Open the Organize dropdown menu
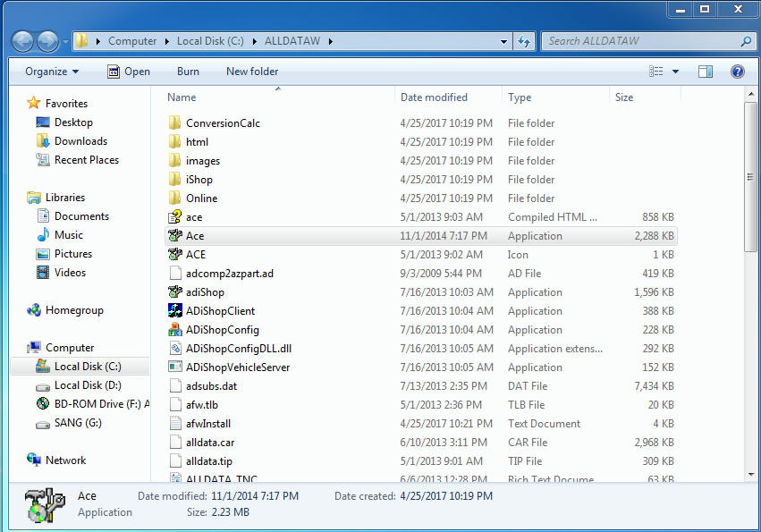This screenshot has height=532, width=761. [x=52, y=72]
